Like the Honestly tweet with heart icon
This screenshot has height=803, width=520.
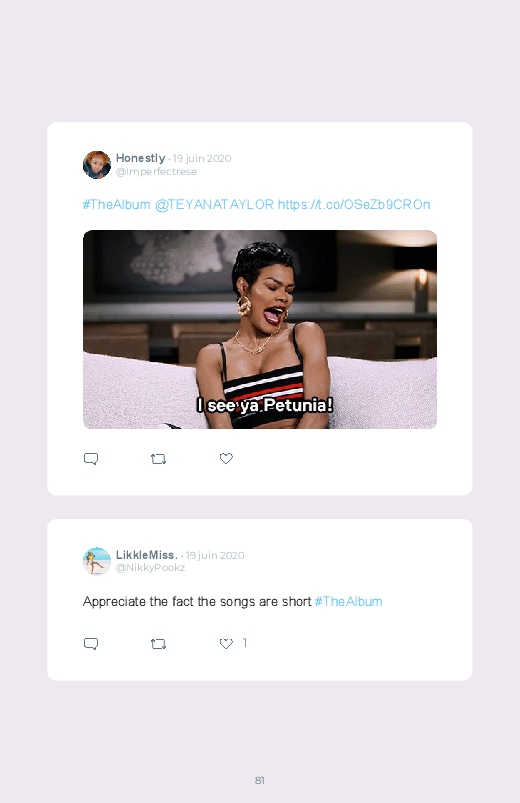[x=226, y=458]
